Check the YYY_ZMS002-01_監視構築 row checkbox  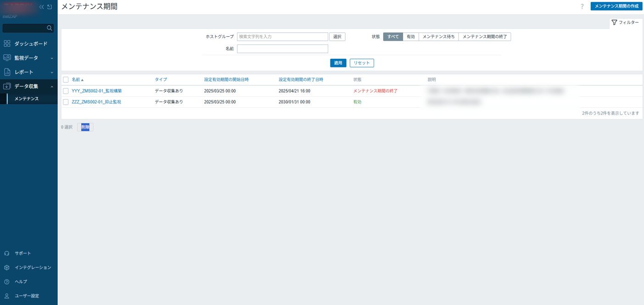(66, 91)
